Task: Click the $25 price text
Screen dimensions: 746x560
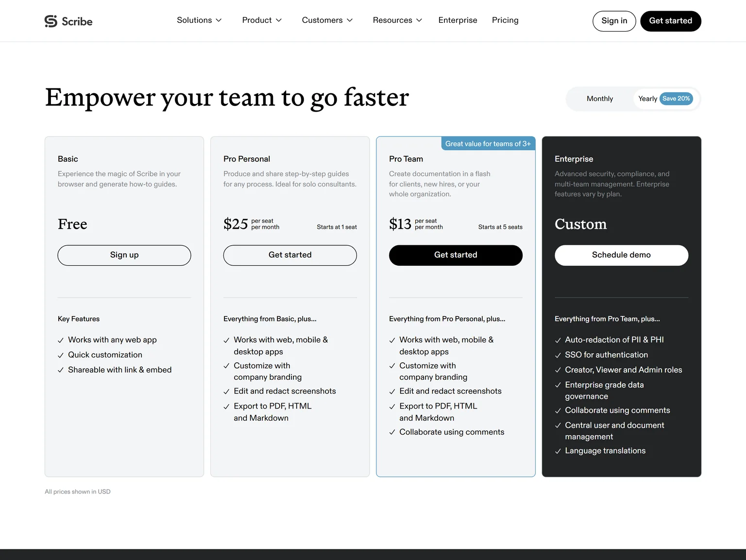Action: point(236,224)
